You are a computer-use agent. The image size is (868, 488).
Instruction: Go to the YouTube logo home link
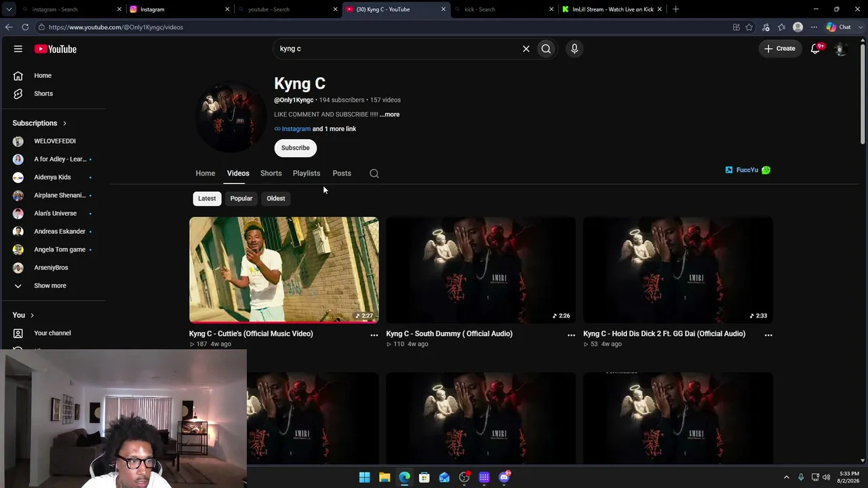coord(56,49)
